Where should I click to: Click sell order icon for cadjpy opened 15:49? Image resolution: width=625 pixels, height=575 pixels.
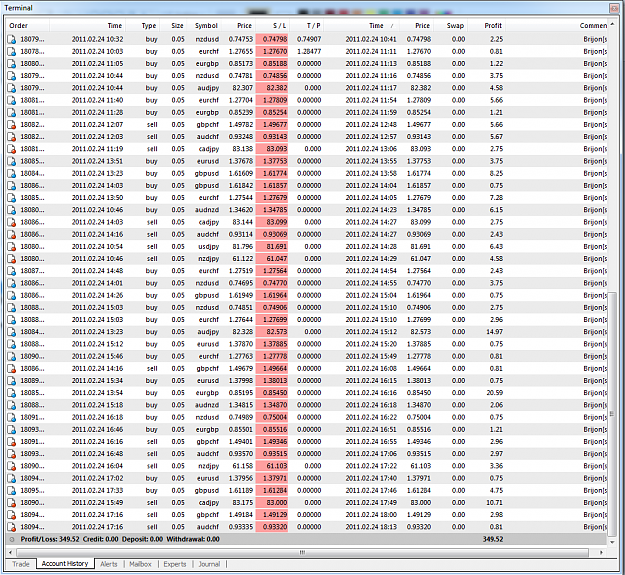12,503
